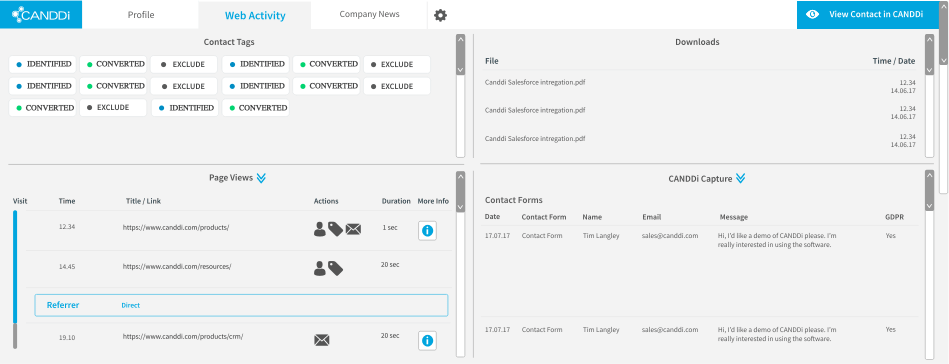This screenshot has width=949, height=364.
Task: Click CANDDi Capture panel scroll-down arrow
Action: pos(929,206)
